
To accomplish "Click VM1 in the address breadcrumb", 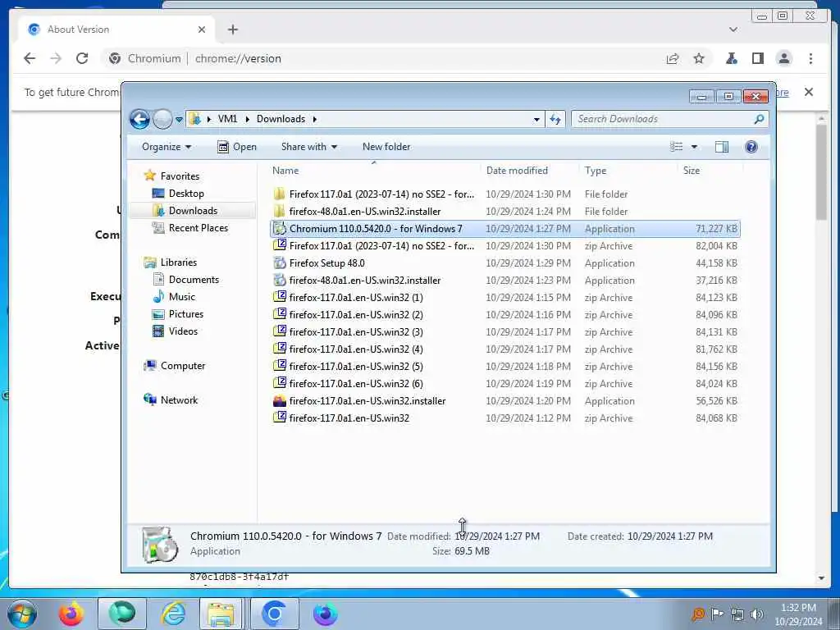I will click(227, 119).
